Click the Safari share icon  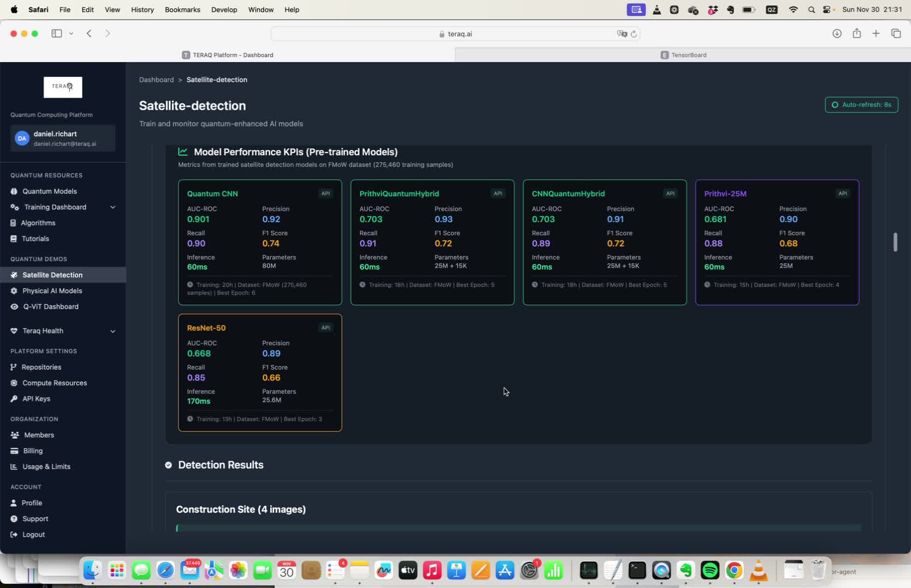857,34
